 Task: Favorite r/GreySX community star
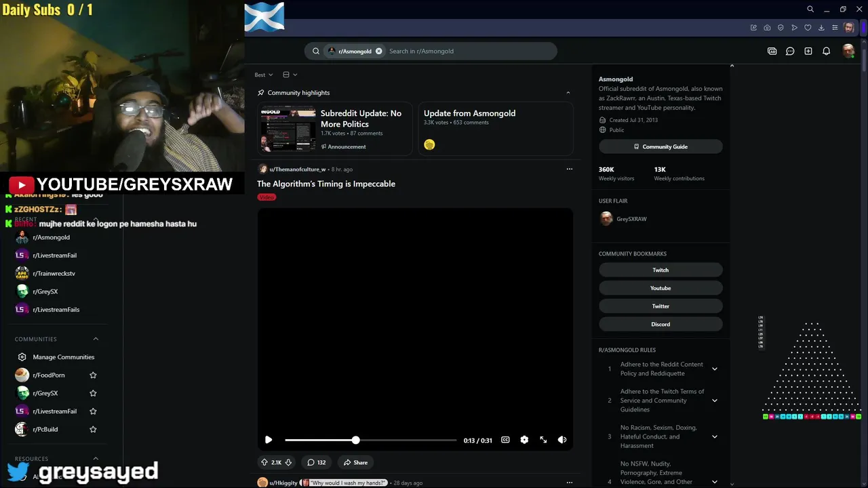tap(93, 393)
